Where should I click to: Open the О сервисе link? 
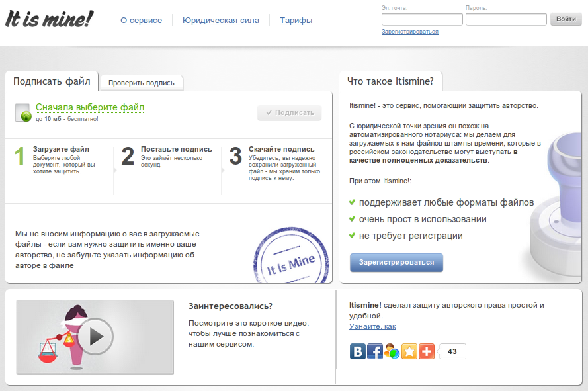pos(141,21)
